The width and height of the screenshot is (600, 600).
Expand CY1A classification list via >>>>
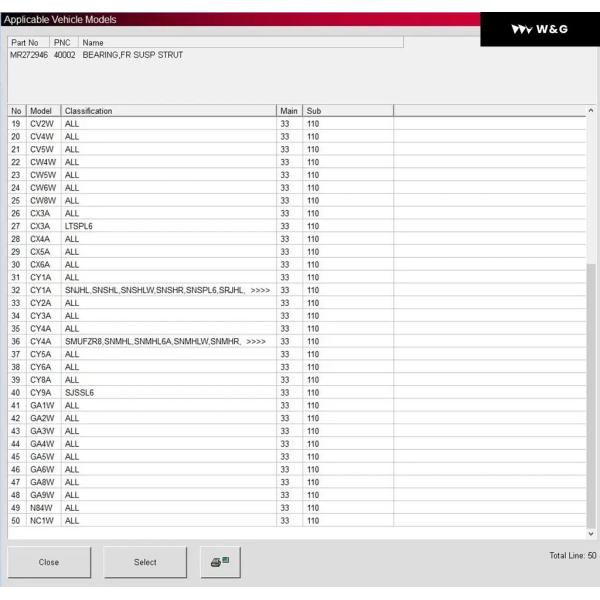point(258,290)
